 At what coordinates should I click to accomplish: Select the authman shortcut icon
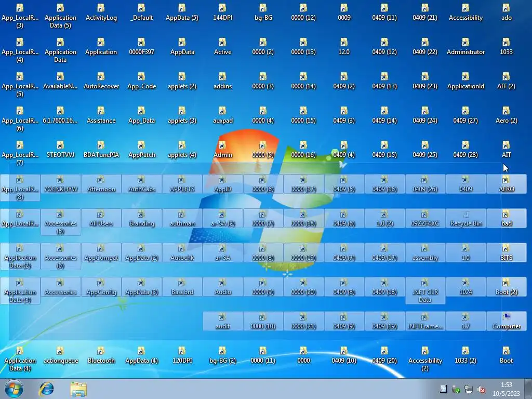(182, 219)
